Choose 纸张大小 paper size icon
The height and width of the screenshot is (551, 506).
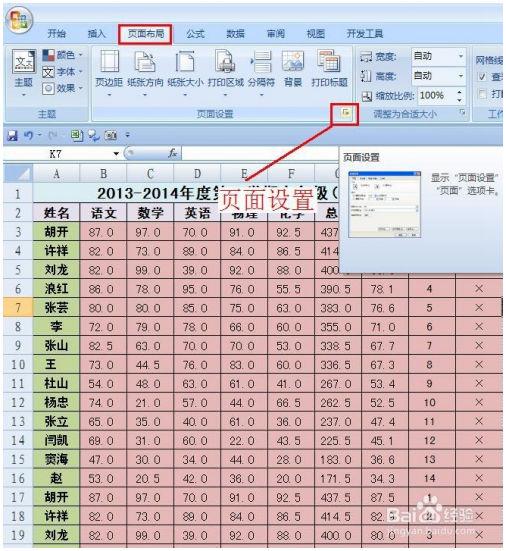point(185,73)
